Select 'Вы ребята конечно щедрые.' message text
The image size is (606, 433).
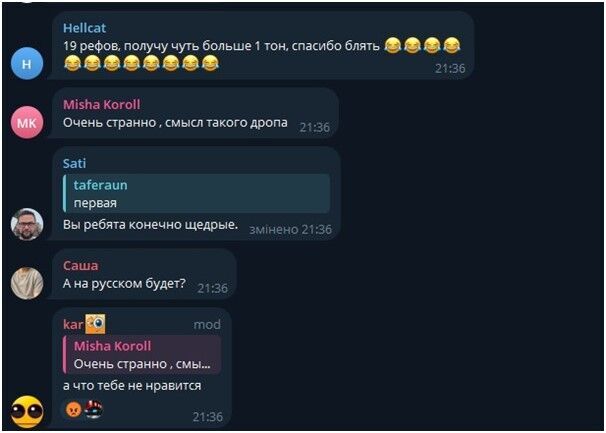tap(150, 225)
